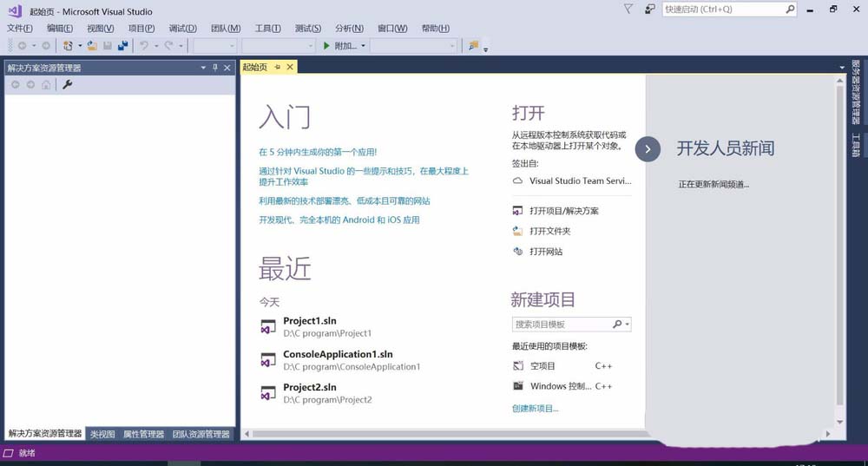Collapse developer news with round arrow button
Screen dimensions: 868x466
tap(648, 149)
